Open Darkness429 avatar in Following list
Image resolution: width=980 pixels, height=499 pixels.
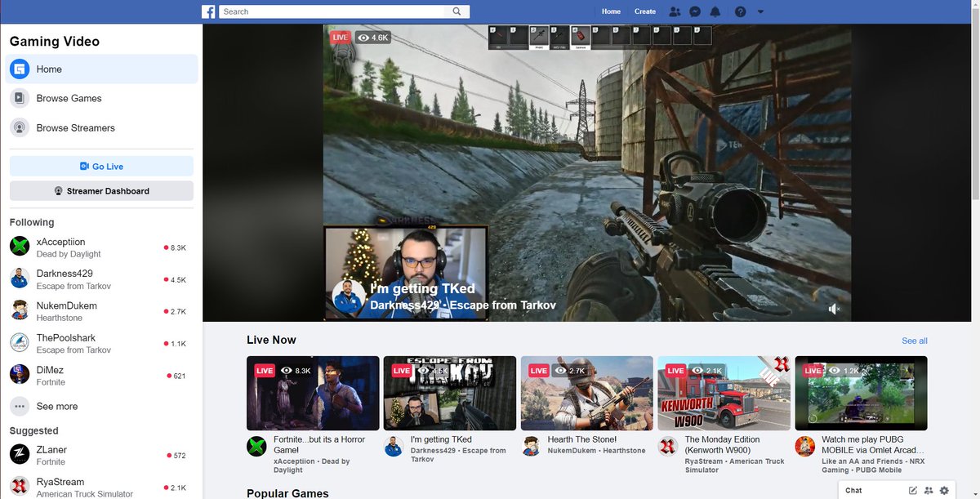tap(20, 278)
